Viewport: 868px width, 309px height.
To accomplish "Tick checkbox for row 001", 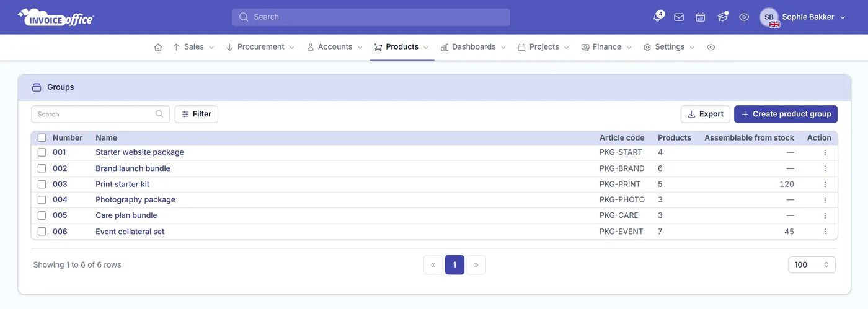I will tap(42, 152).
